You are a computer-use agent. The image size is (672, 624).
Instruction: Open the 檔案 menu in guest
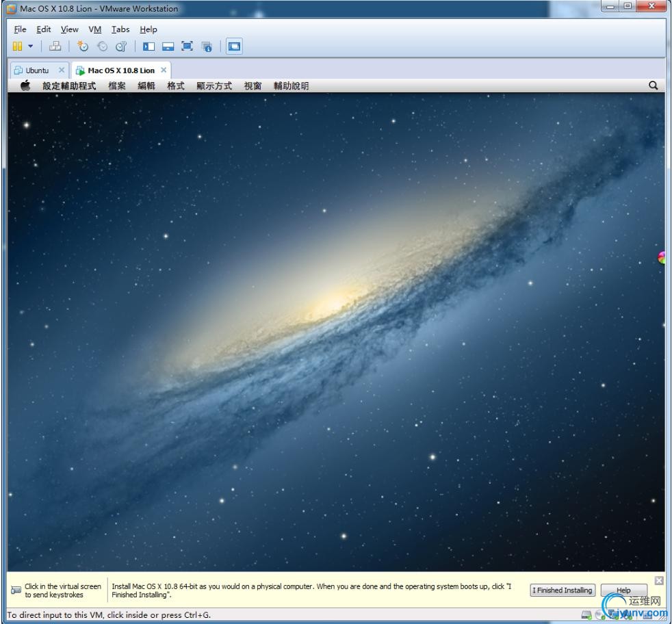(x=117, y=86)
